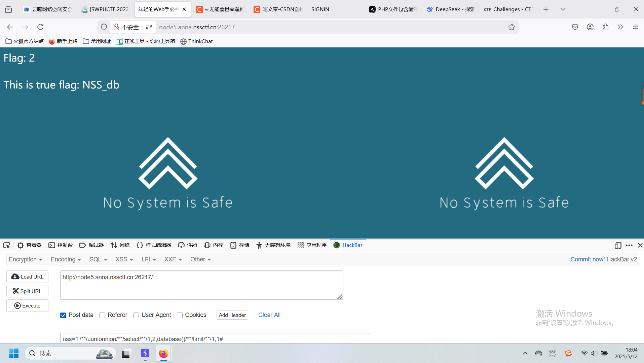The width and height of the screenshot is (644, 363).
Task: Expand the XXE dropdown
Action: [x=173, y=259]
